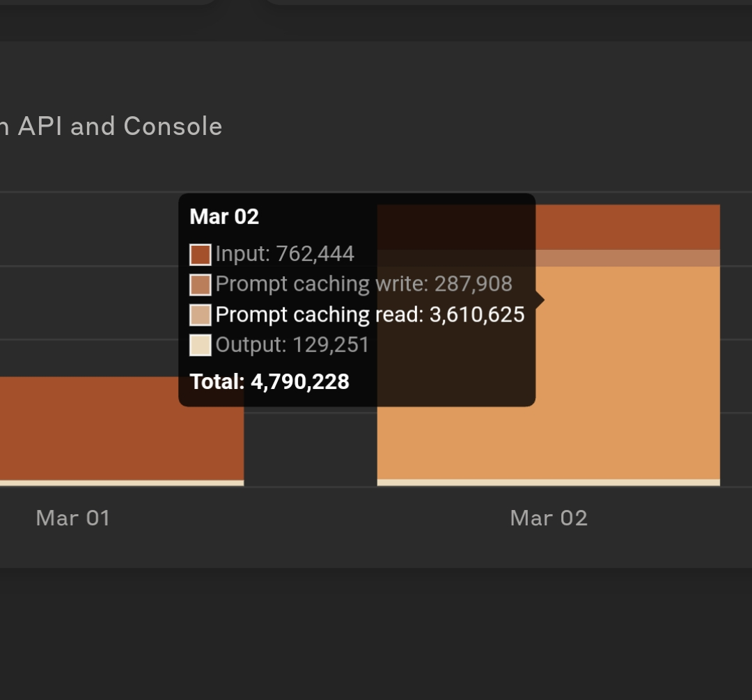
Task: Select "Prompt caching read: 3,610,625" row text
Action: [x=370, y=315]
